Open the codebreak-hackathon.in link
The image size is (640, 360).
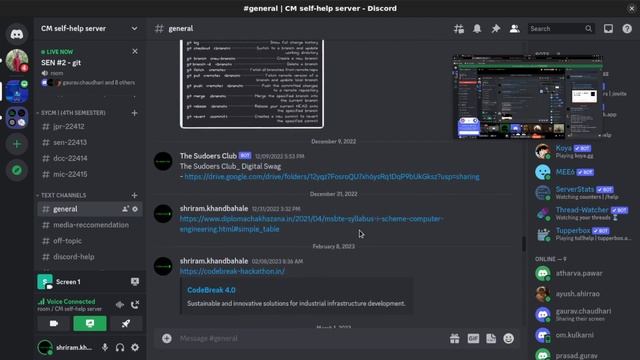pyautogui.click(x=232, y=271)
